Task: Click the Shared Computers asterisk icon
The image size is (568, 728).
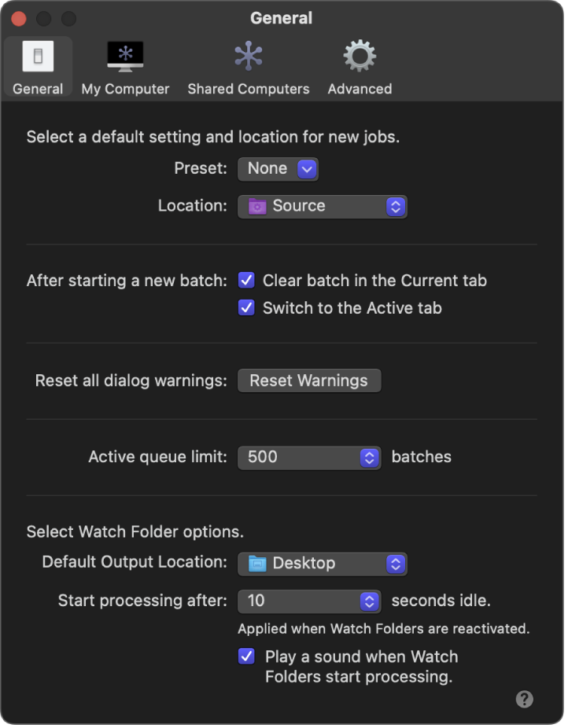Action: [x=248, y=55]
